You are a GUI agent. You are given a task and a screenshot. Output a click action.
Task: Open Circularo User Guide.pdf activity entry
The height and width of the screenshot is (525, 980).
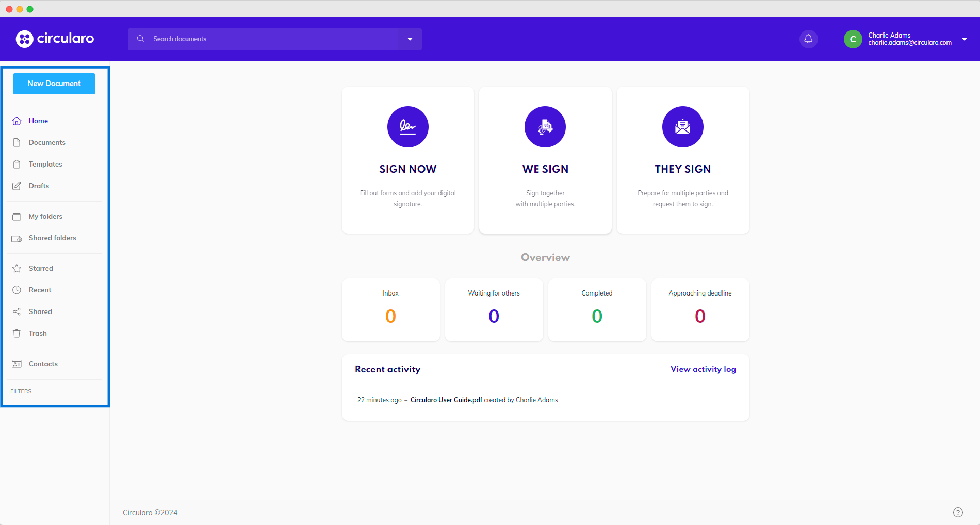pos(446,400)
